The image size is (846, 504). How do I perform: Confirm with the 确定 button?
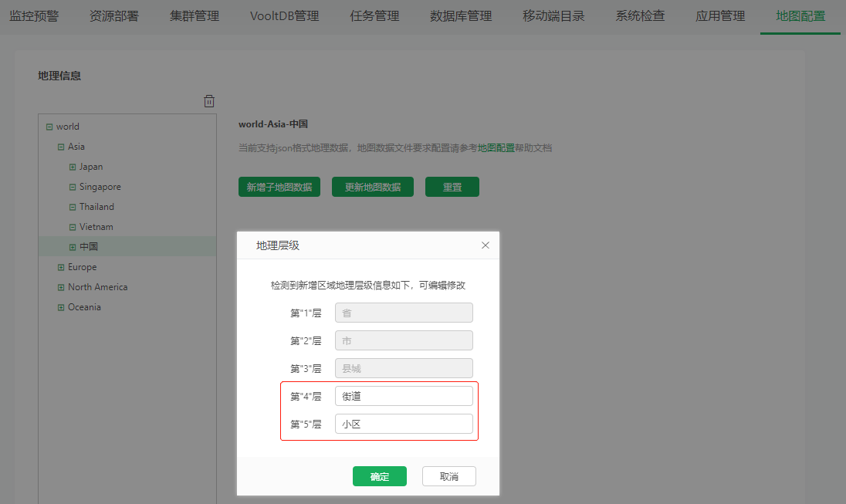pos(380,476)
